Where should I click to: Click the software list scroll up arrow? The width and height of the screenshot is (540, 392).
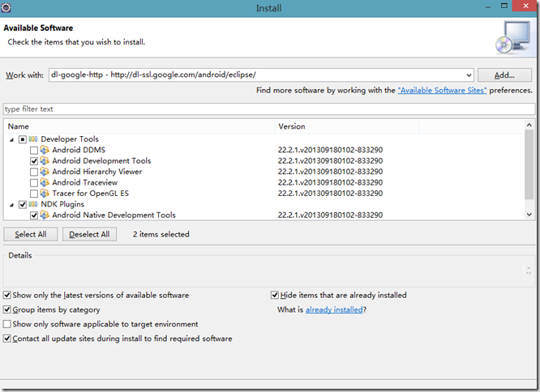click(529, 125)
